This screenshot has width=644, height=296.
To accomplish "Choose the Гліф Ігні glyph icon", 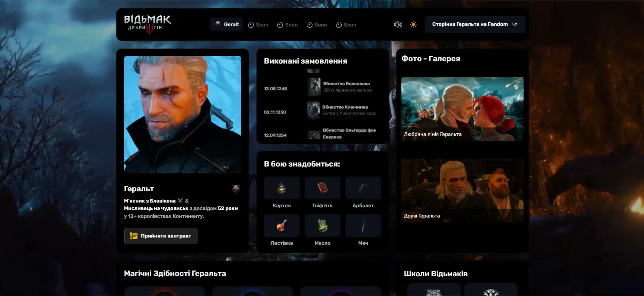I will (322, 188).
